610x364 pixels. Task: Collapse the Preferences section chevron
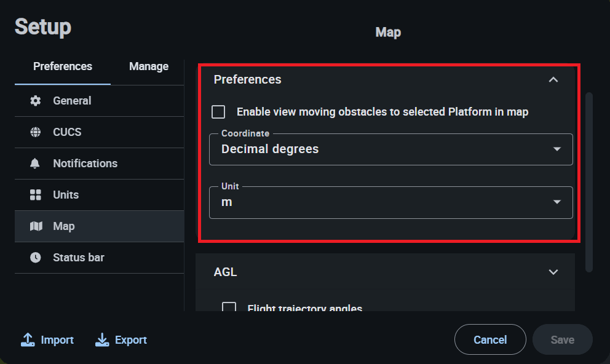click(553, 79)
